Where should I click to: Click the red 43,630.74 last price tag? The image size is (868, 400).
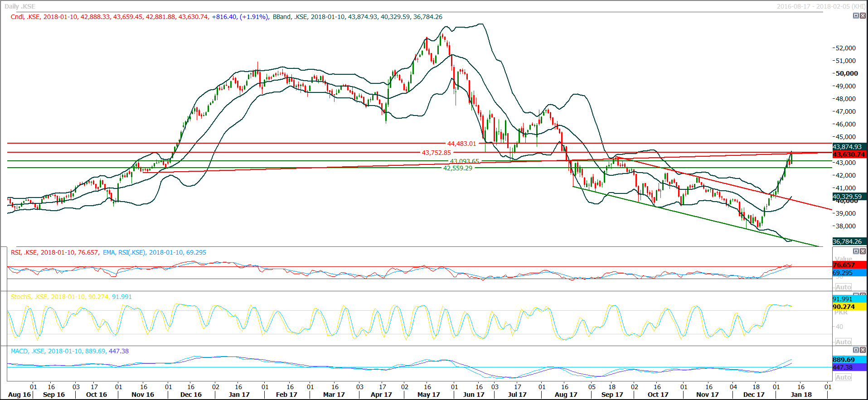tap(849, 154)
